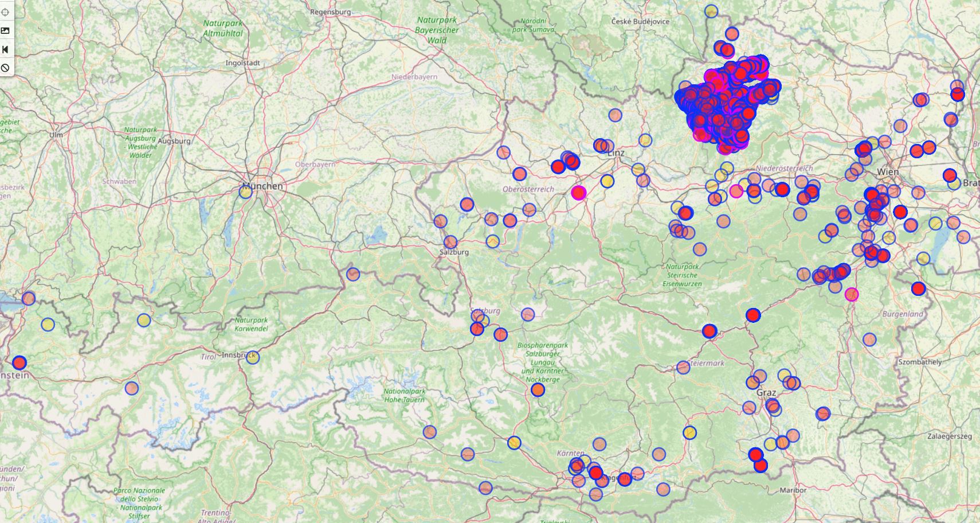Select the red marker north of Burgenland label

point(919,288)
